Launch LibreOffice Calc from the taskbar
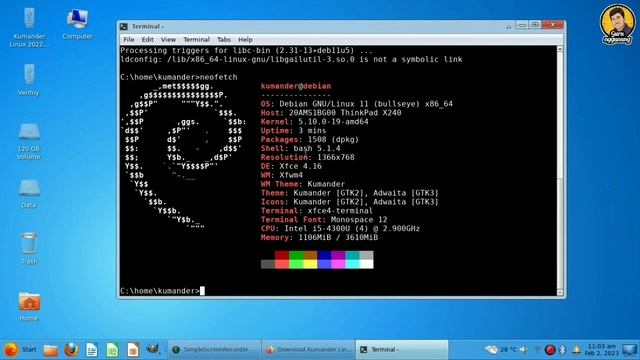This screenshot has width=640, height=360. [112, 350]
